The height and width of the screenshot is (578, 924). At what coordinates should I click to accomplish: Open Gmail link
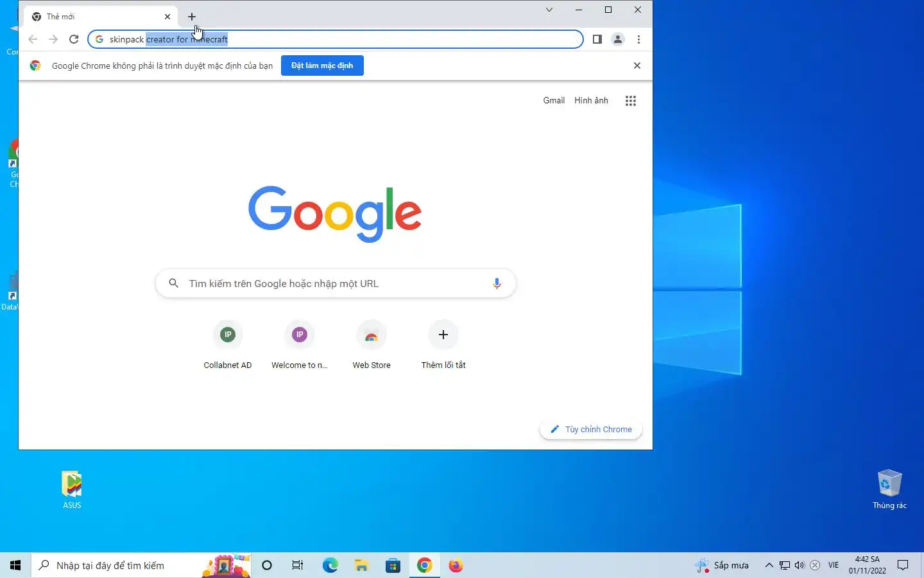(554, 101)
